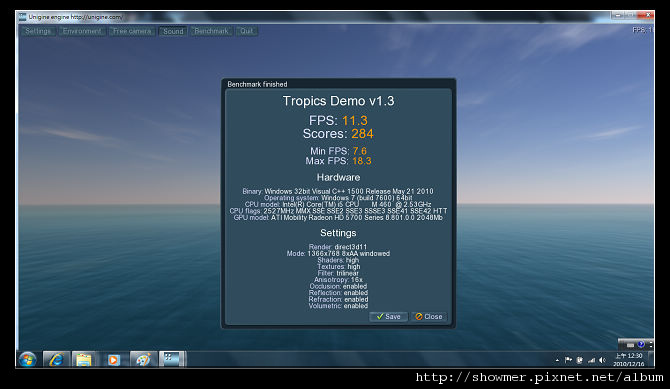Click the Render: direct3d11 line
Viewport: 670px width, 389px height.
click(x=338, y=247)
